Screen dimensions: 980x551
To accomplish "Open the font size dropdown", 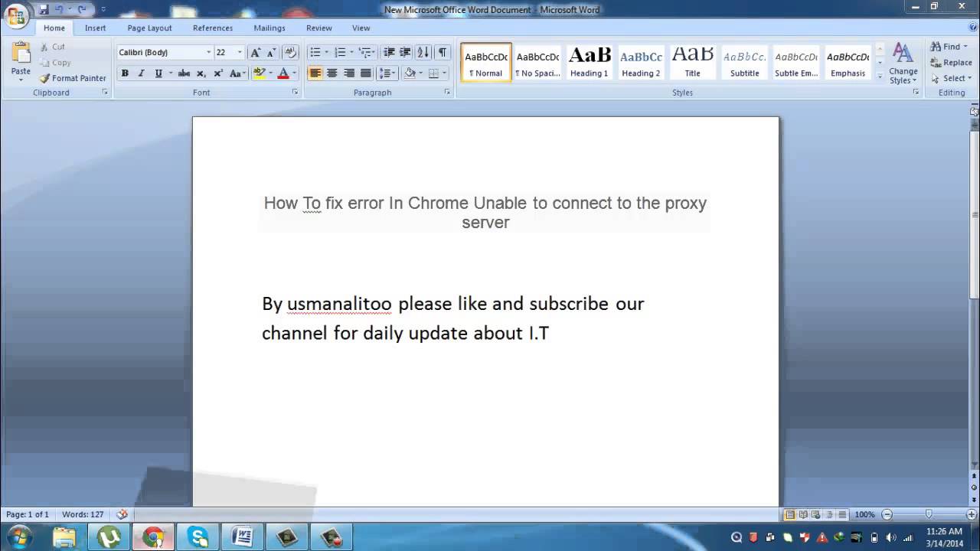I will click(x=240, y=52).
